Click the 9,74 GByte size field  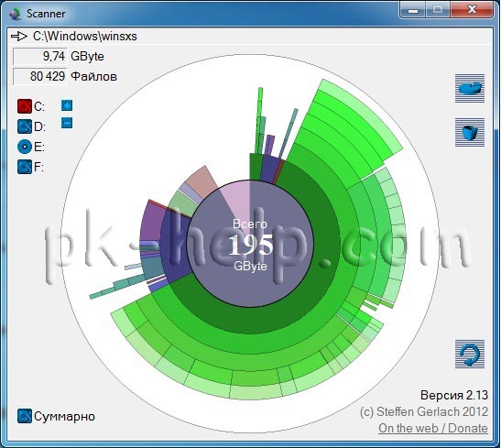[40, 56]
